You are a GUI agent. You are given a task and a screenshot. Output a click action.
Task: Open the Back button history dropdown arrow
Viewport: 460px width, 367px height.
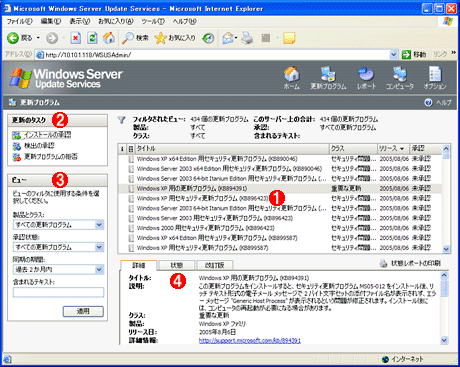click(x=38, y=38)
